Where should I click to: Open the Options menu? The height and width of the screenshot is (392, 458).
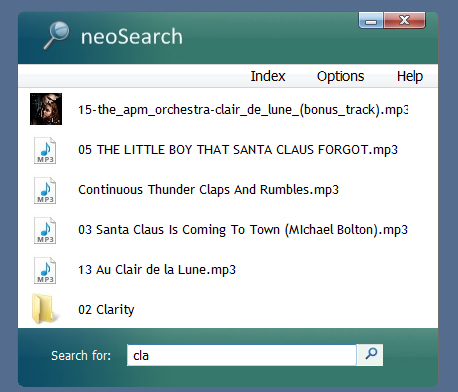(340, 76)
